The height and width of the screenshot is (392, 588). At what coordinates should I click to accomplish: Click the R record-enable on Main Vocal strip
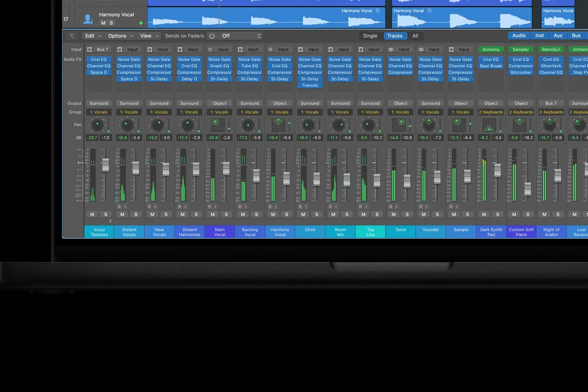click(x=210, y=207)
